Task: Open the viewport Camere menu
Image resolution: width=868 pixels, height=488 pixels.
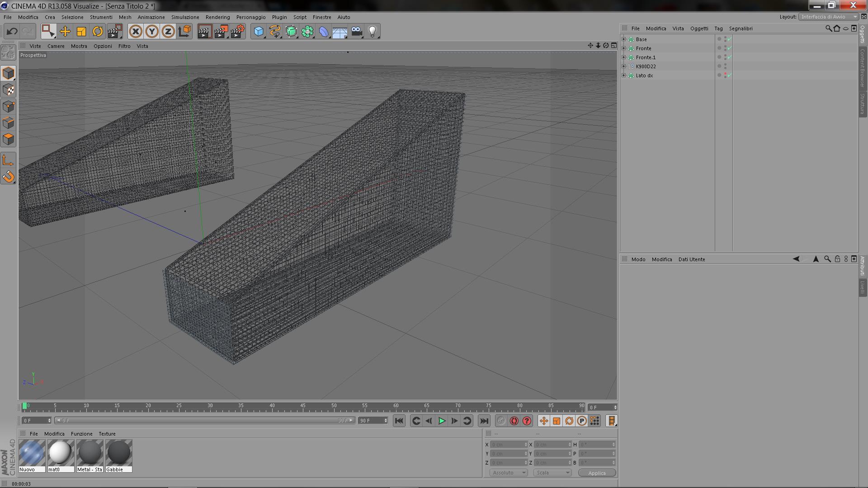Action: (x=56, y=46)
